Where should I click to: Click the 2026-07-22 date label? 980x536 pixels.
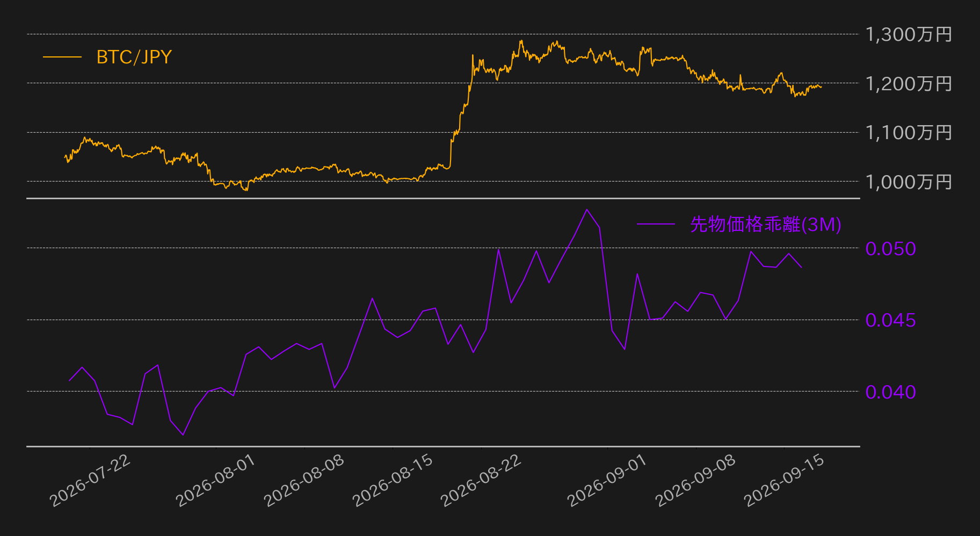tap(90, 480)
